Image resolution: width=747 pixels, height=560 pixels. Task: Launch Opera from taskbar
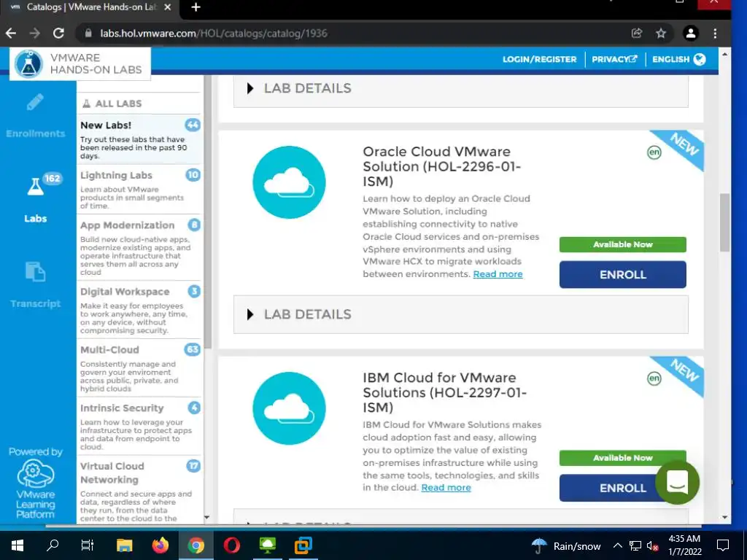[x=231, y=545]
